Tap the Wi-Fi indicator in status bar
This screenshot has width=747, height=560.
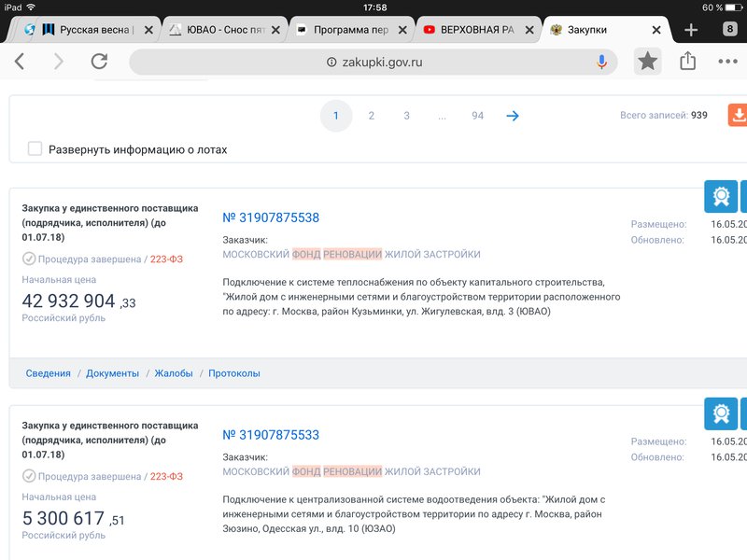click(x=31, y=7)
